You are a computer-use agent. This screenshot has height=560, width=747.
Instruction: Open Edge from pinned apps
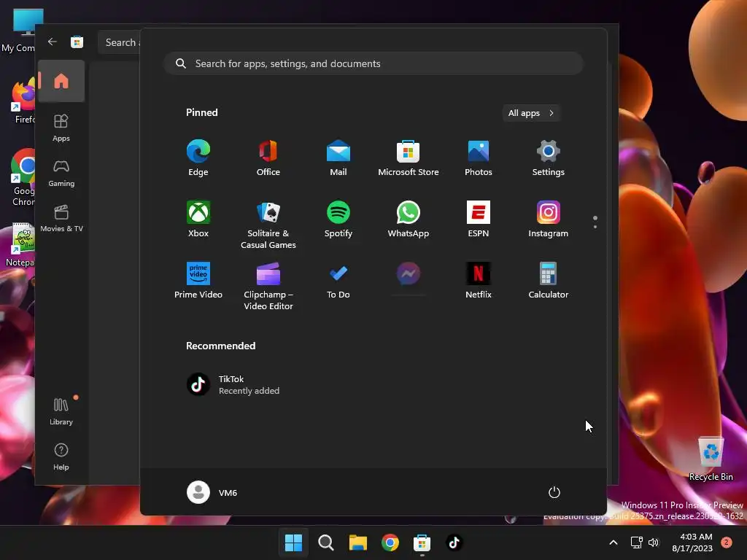(x=198, y=158)
